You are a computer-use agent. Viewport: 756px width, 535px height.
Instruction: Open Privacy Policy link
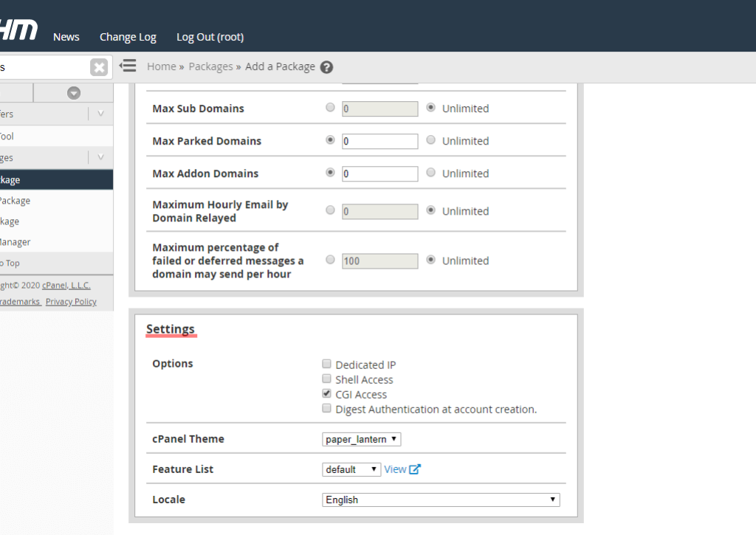(x=71, y=302)
